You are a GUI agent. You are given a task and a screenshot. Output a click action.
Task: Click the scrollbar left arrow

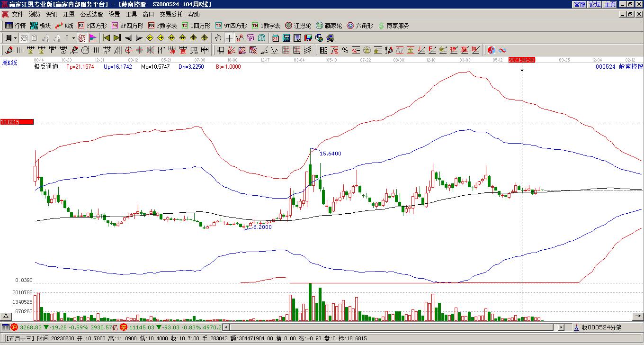coord(226,327)
